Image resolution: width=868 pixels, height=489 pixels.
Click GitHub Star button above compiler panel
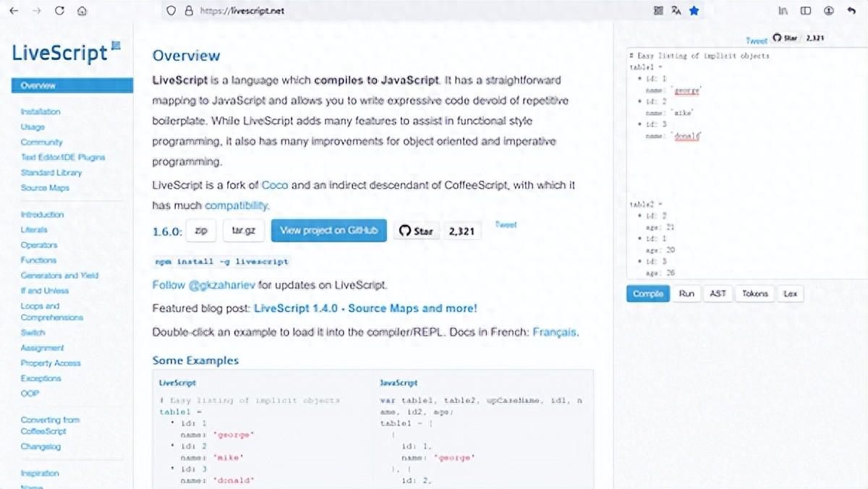786,38
